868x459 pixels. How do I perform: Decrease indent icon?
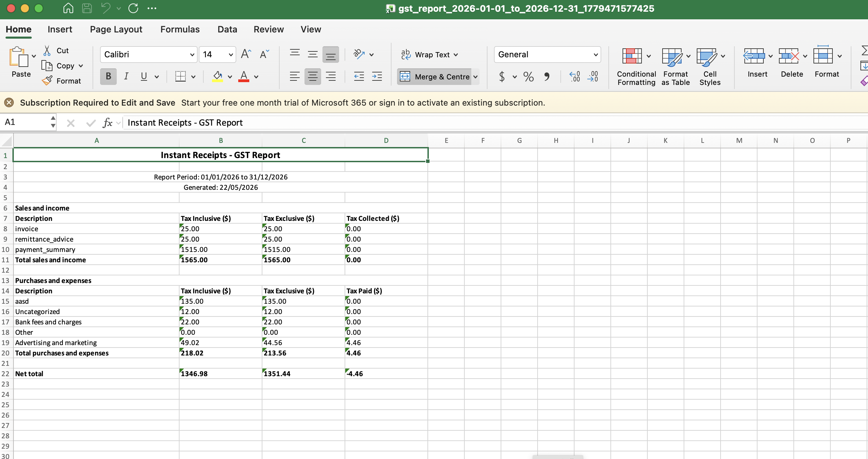click(359, 76)
